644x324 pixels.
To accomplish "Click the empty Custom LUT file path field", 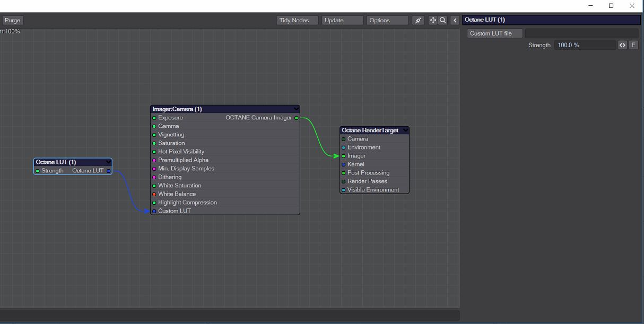I will [581, 33].
